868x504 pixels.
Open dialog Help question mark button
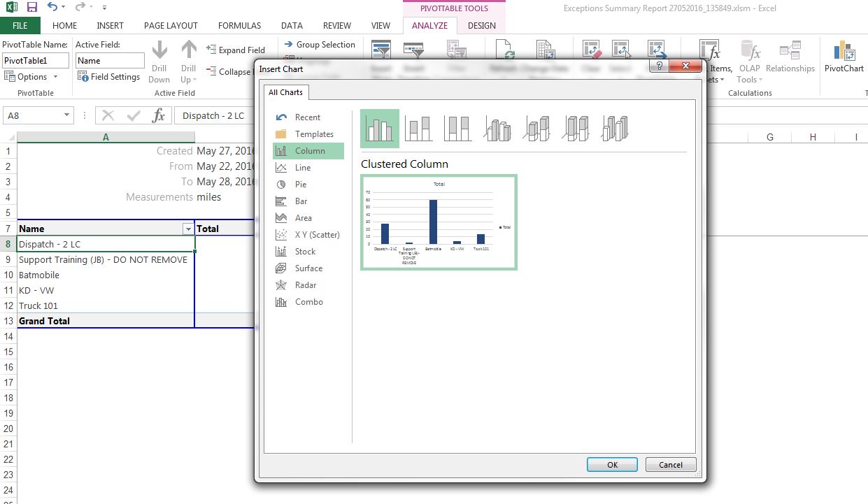(657, 66)
